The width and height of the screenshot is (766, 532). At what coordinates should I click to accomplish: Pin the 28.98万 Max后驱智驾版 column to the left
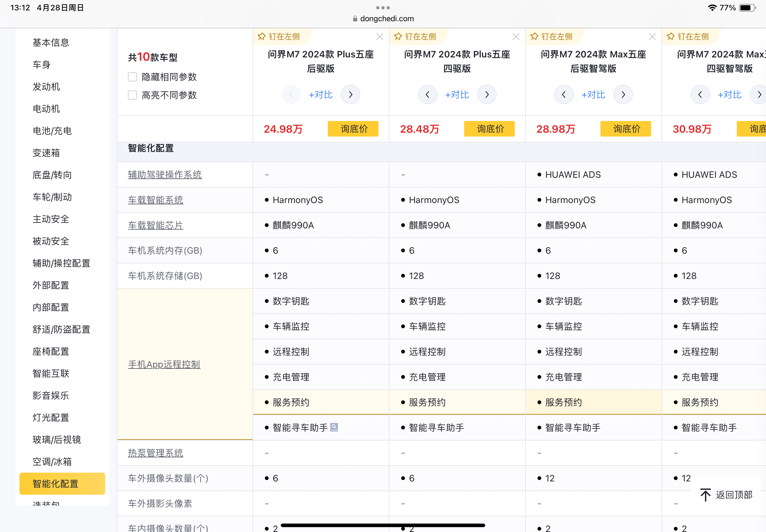[x=551, y=37]
